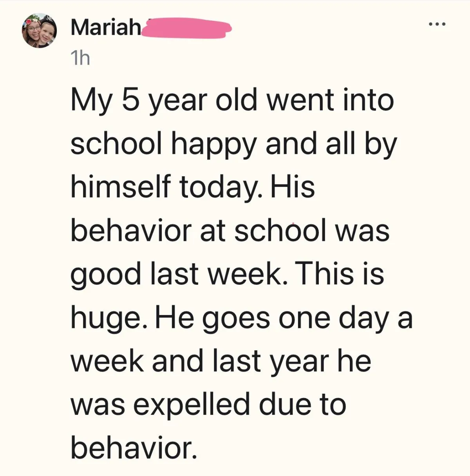The width and height of the screenshot is (470, 476).
Task: Click the text line 'school happy and all by'
Action: tap(234, 146)
